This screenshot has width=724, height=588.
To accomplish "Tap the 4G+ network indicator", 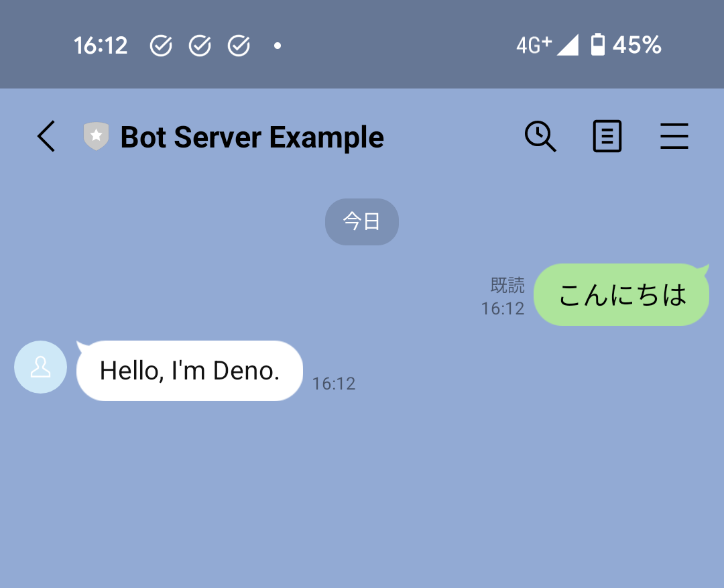I will pyautogui.click(x=532, y=45).
